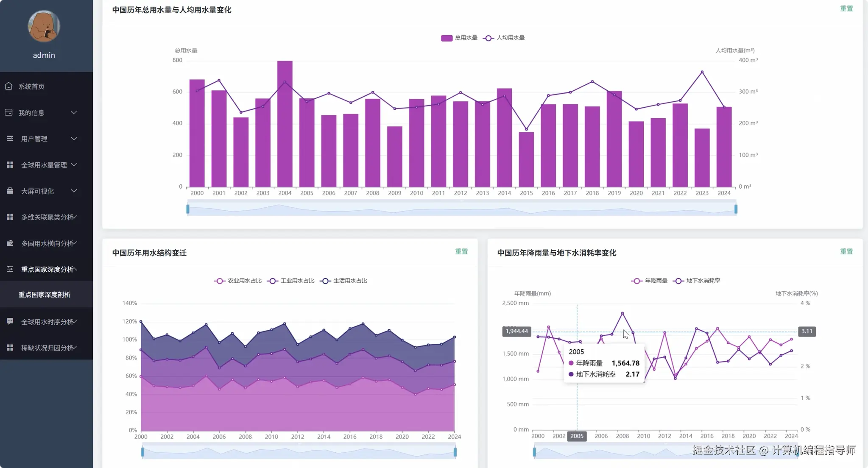The height and width of the screenshot is (468, 868).
Task: Open the 用户管理 menu label
Action: click(x=34, y=139)
